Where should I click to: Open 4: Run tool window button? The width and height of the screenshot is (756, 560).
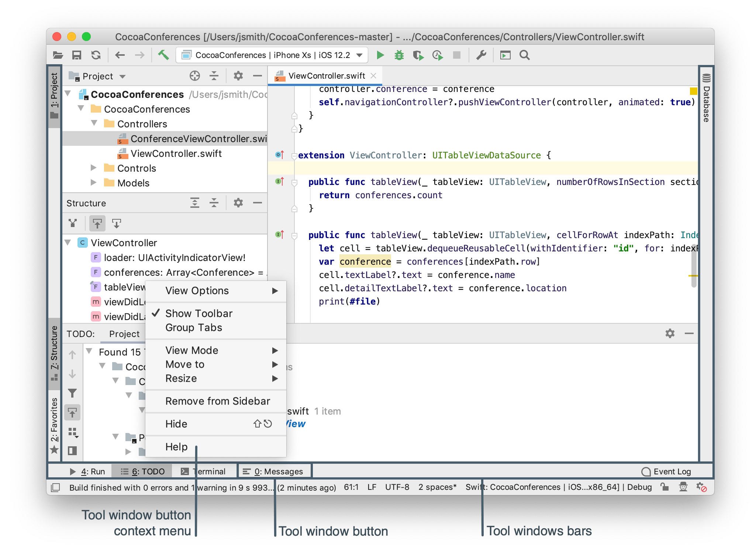click(x=87, y=471)
